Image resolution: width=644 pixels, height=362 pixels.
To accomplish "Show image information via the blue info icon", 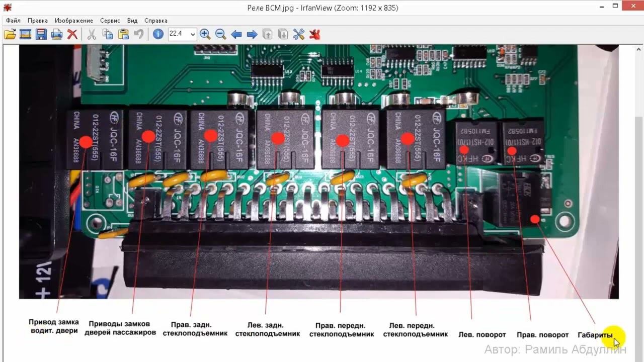I will [x=158, y=34].
